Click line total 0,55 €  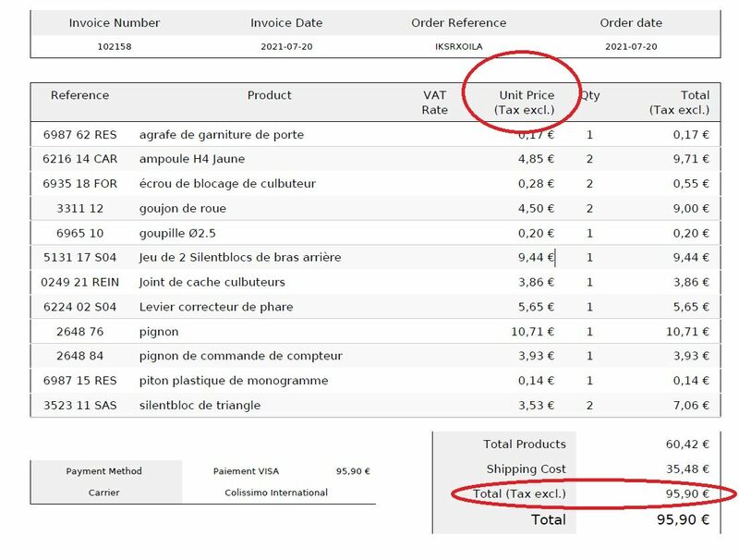691,184
